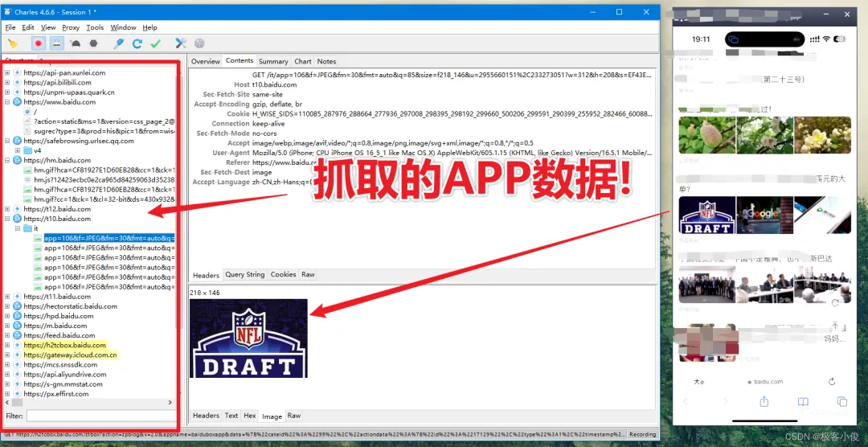868x447 pixels.
Task: Tap baidu.com address bar on phone
Action: coord(764,382)
